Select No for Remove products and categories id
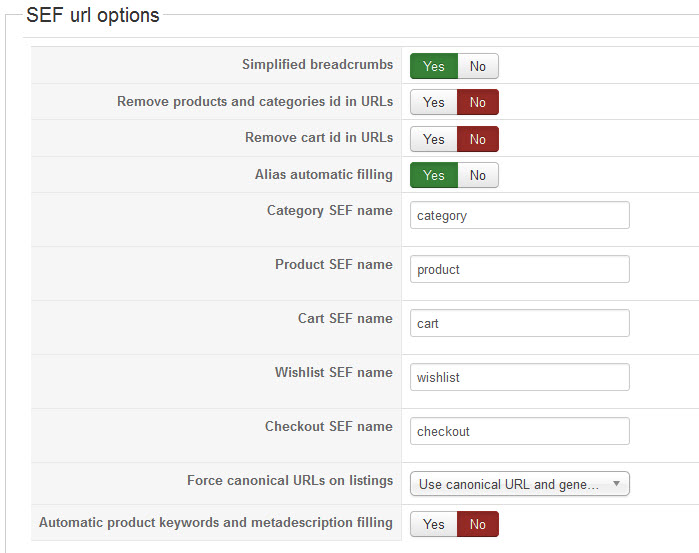699x553 pixels. [478, 102]
